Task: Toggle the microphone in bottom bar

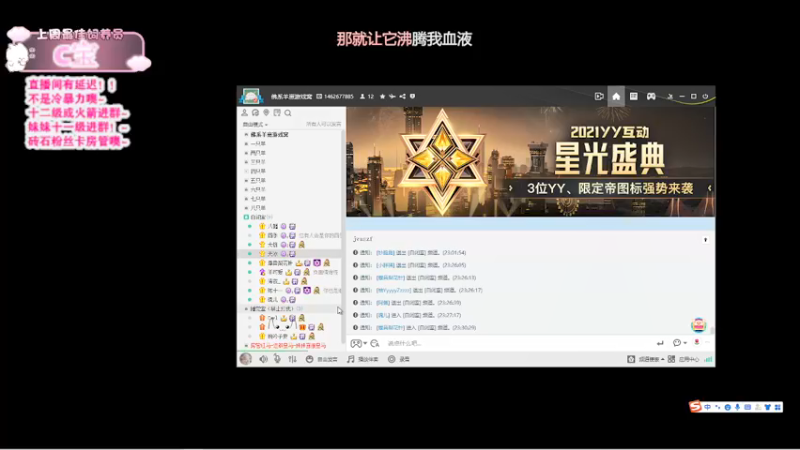Action: click(277, 359)
